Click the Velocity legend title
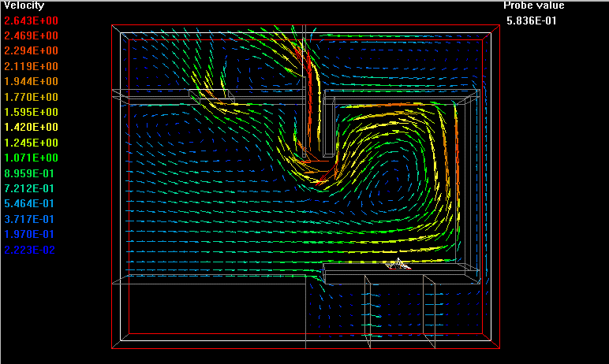Image resolution: width=609 pixels, height=364 pixels. click(x=23, y=6)
